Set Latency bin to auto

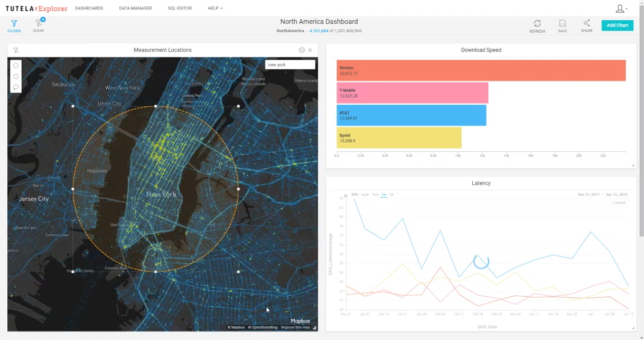tap(365, 195)
